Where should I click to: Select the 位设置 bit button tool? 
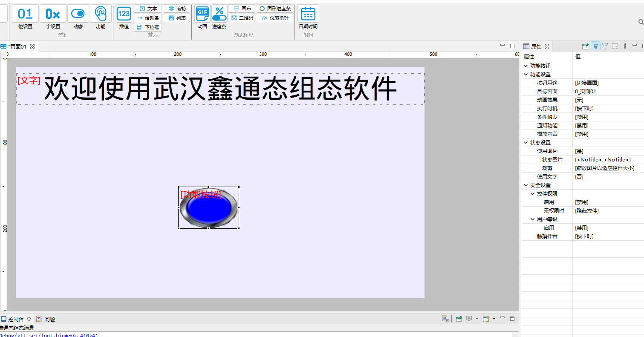pyautogui.click(x=25, y=17)
